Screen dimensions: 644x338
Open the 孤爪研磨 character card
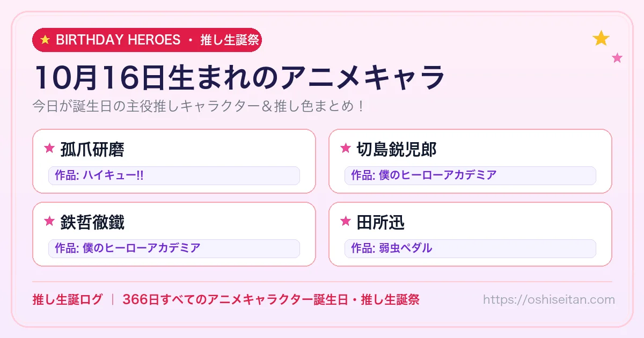pyautogui.click(x=174, y=161)
